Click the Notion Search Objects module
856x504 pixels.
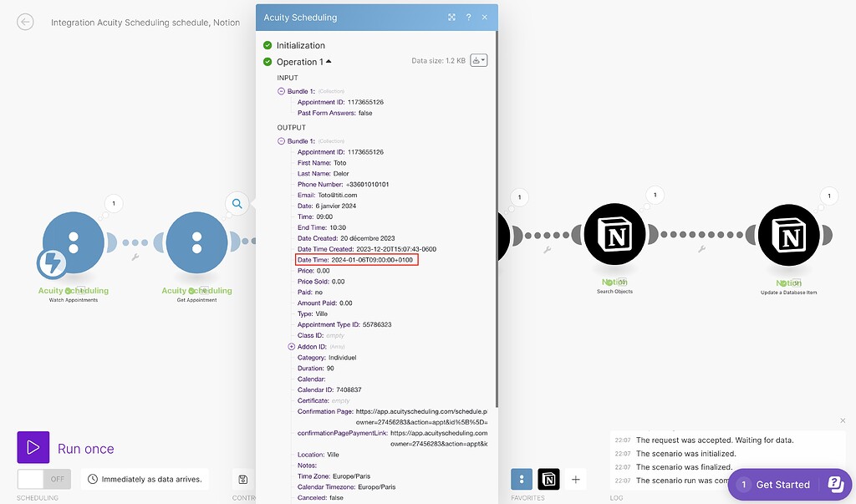[614, 234]
